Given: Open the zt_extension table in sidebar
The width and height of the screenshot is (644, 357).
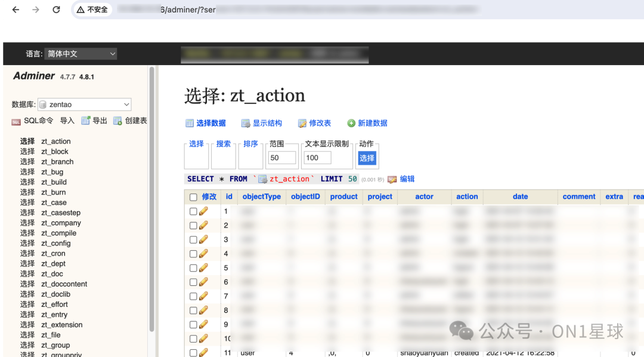Looking at the screenshot, I should tap(62, 325).
